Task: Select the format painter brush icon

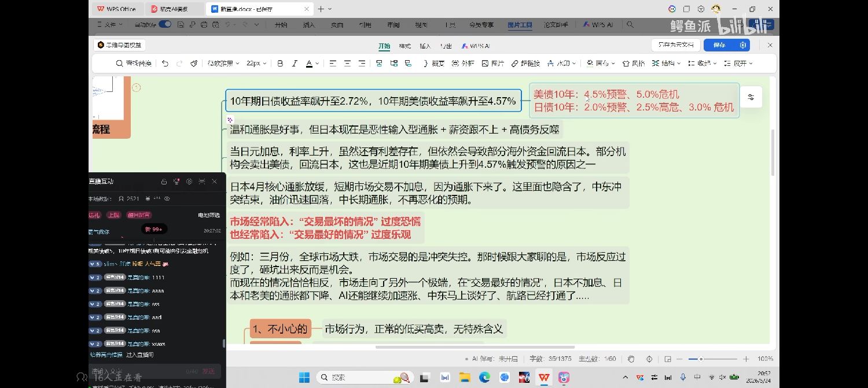Action: pos(194,64)
